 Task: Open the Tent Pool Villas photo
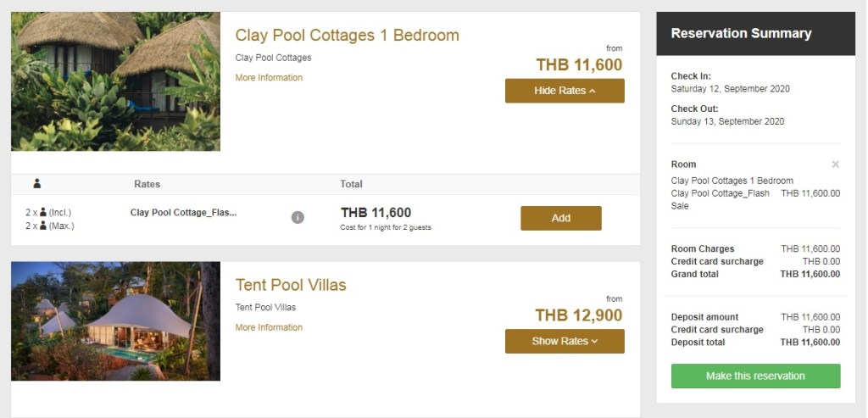pyautogui.click(x=115, y=321)
